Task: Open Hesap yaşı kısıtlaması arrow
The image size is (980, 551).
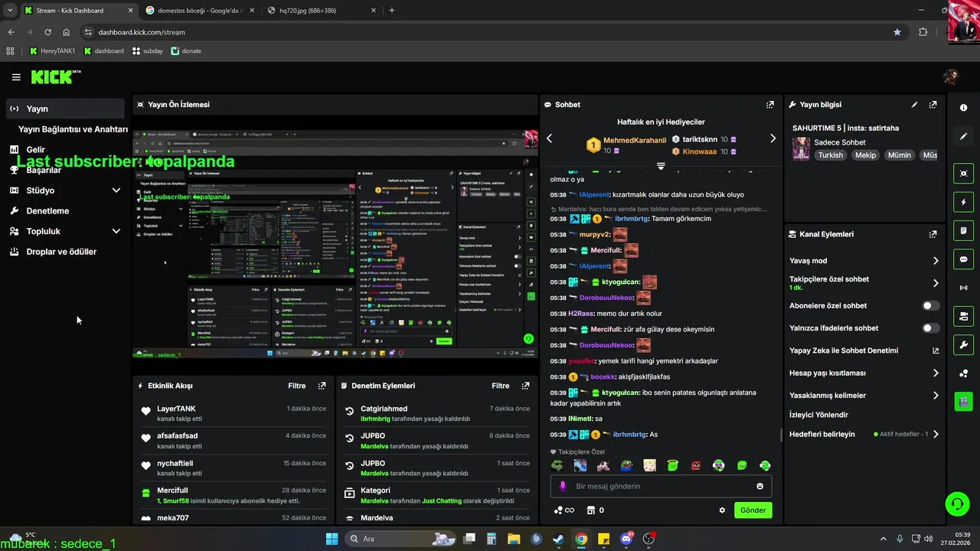Action: point(936,373)
